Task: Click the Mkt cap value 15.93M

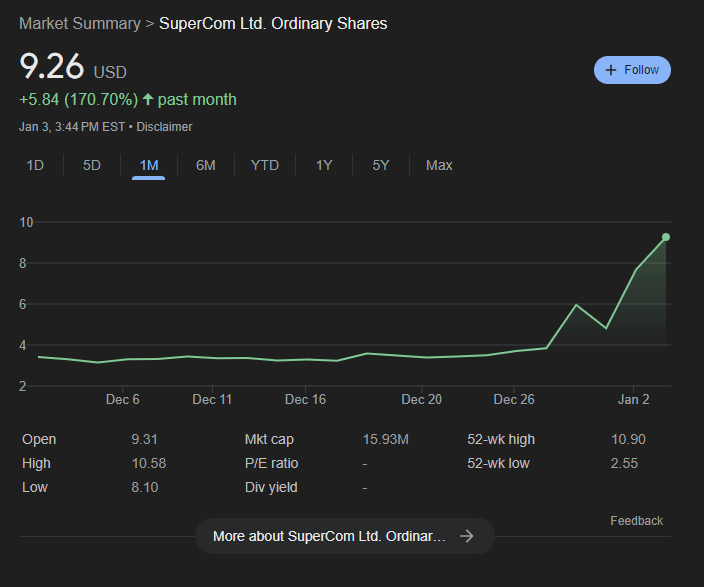Action: click(386, 439)
